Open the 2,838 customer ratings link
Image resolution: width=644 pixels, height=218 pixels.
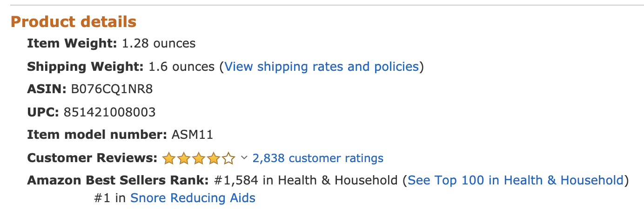point(318,158)
